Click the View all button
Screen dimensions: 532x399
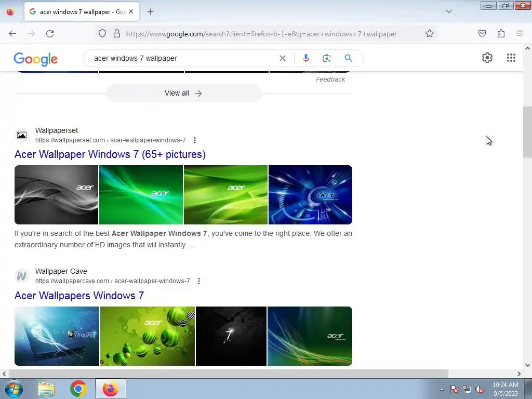coord(183,94)
